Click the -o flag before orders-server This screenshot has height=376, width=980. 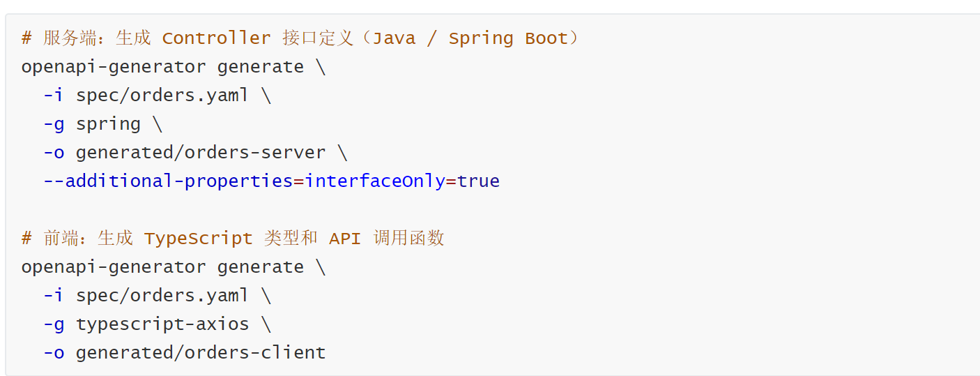[x=54, y=153]
